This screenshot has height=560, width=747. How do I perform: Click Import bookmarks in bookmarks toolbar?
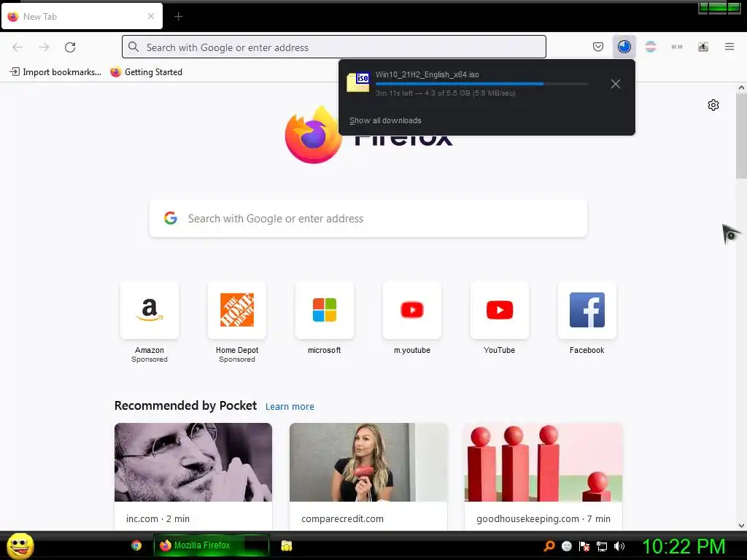click(x=55, y=72)
